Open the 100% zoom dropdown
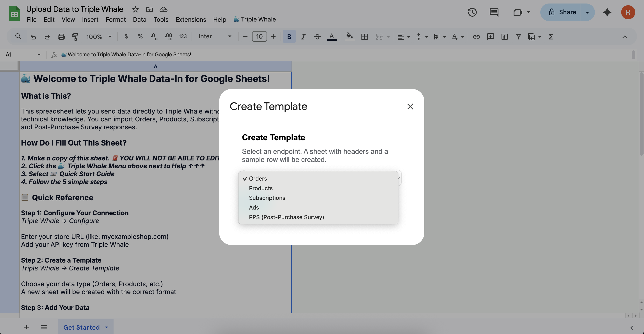 click(99, 37)
